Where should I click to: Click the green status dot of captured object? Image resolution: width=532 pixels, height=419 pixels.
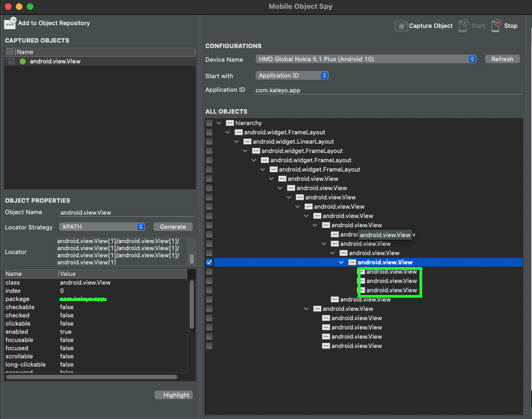click(x=23, y=62)
